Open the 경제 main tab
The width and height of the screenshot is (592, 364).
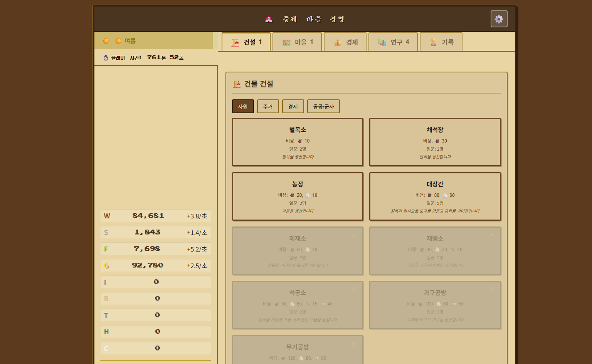(346, 42)
